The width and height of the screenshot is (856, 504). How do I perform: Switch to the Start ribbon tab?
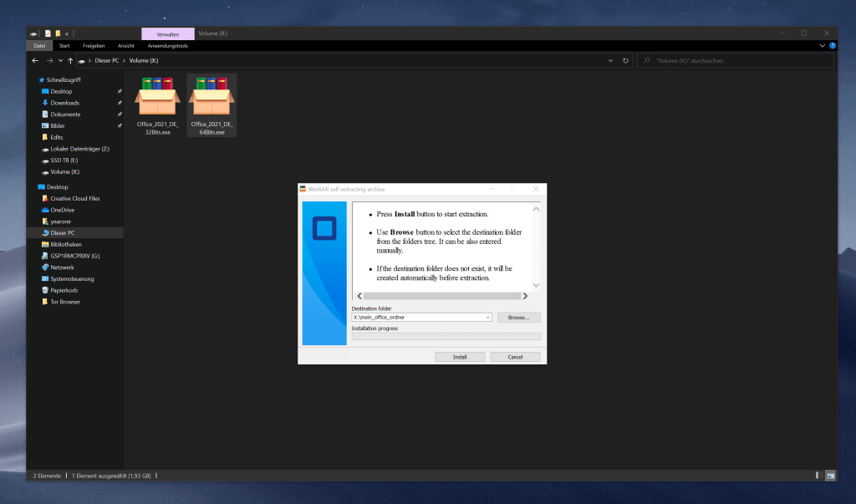(x=64, y=46)
